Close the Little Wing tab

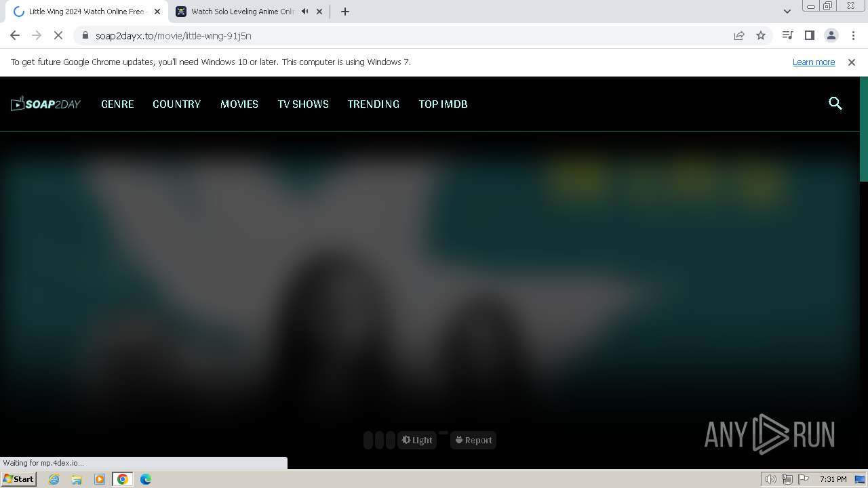(157, 12)
